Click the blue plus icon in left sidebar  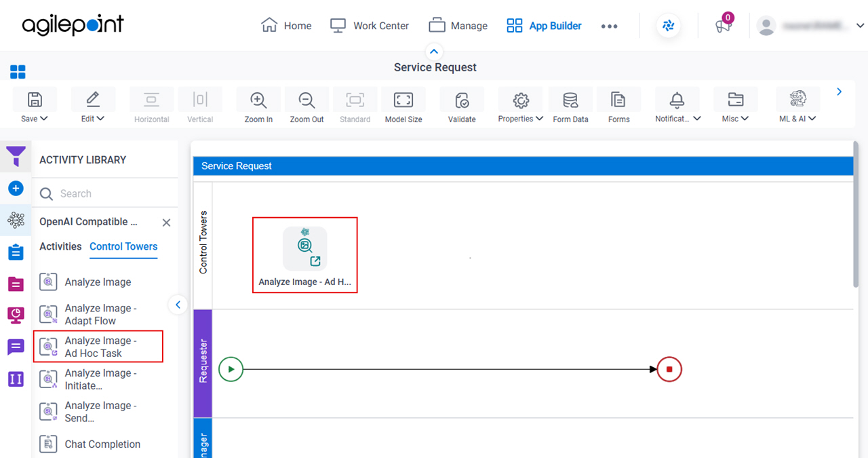pyautogui.click(x=16, y=189)
